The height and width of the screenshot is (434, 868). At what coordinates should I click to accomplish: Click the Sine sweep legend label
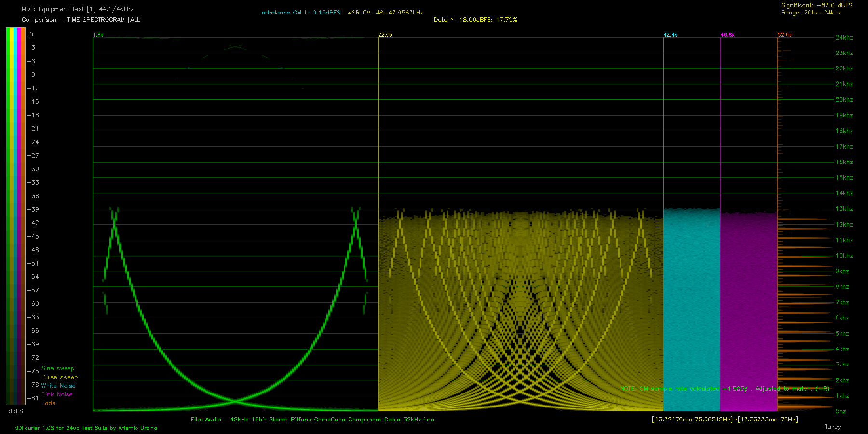pyautogui.click(x=58, y=368)
